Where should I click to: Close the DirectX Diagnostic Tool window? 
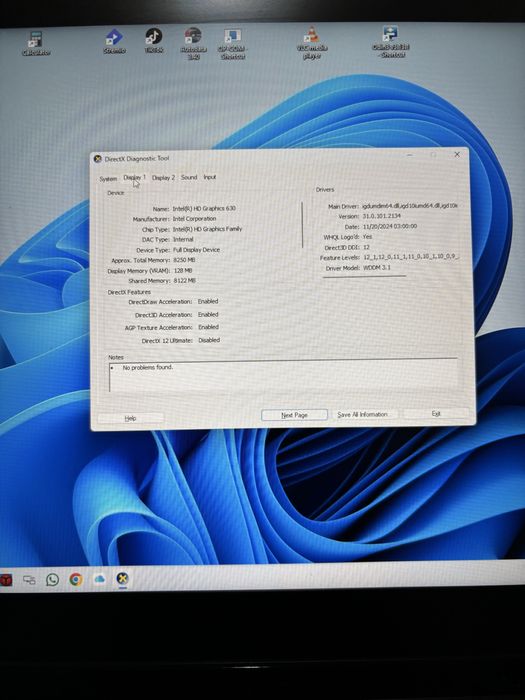click(x=457, y=154)
